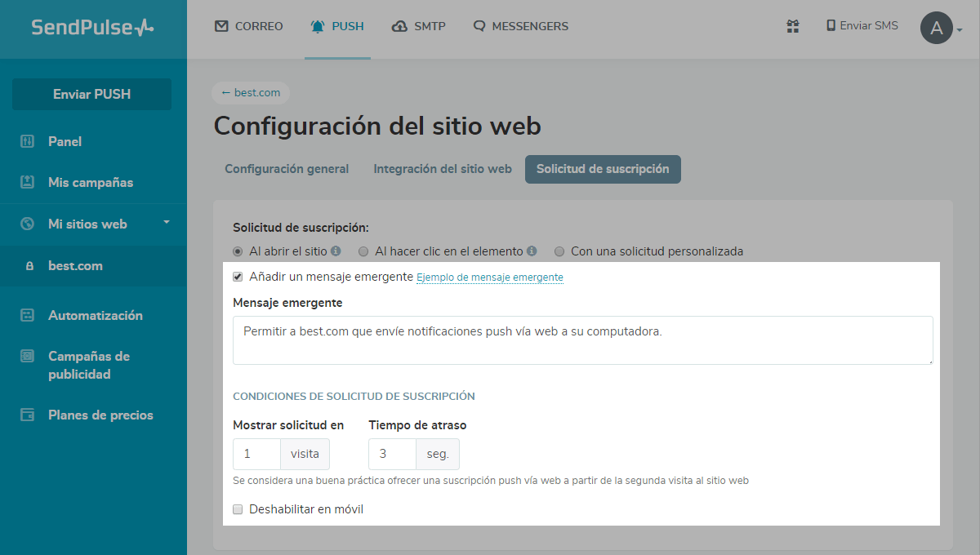The image size is (980, 555).
Task: Click the lock icon beside best.com
Action: [x=30, y=266]
